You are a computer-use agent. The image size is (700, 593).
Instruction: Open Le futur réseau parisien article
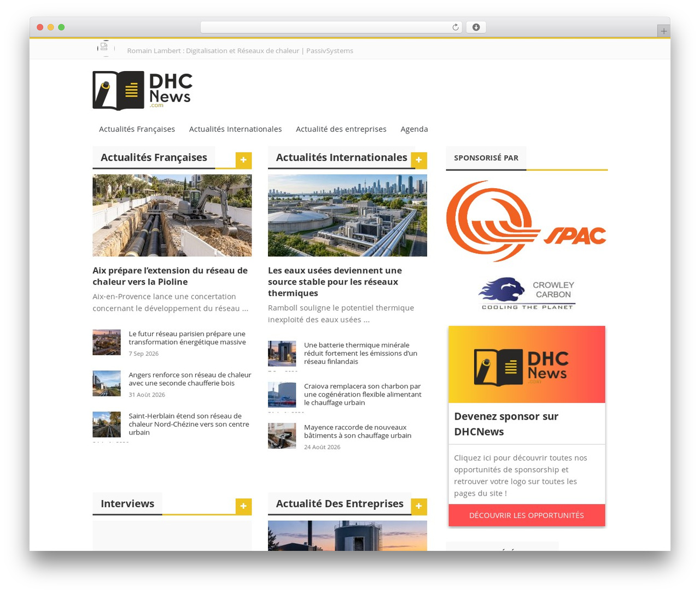pos(187,338)
